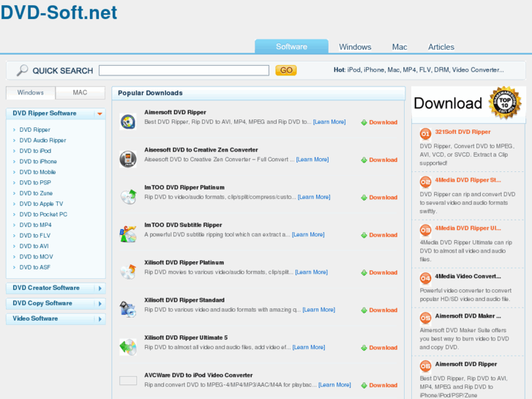Expand the DVD Copy Software section
This screenshot has width=532, height=399.
click(x=100, y=304)
